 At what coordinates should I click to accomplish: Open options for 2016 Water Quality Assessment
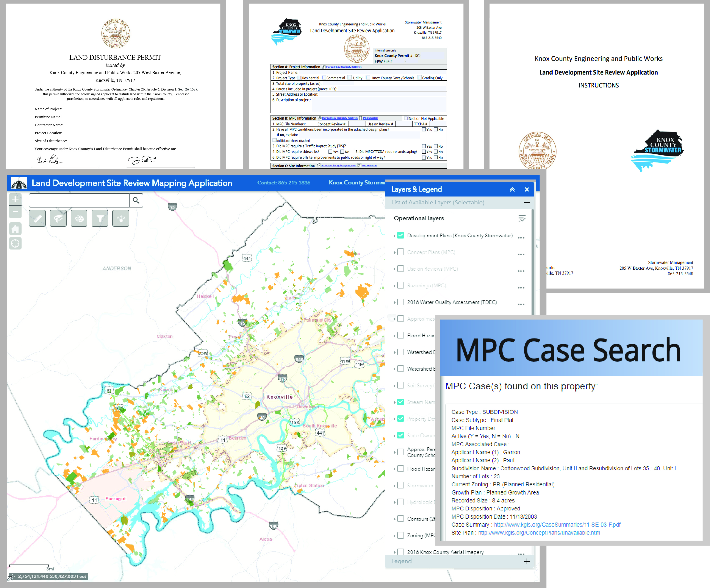click(521, 304)
